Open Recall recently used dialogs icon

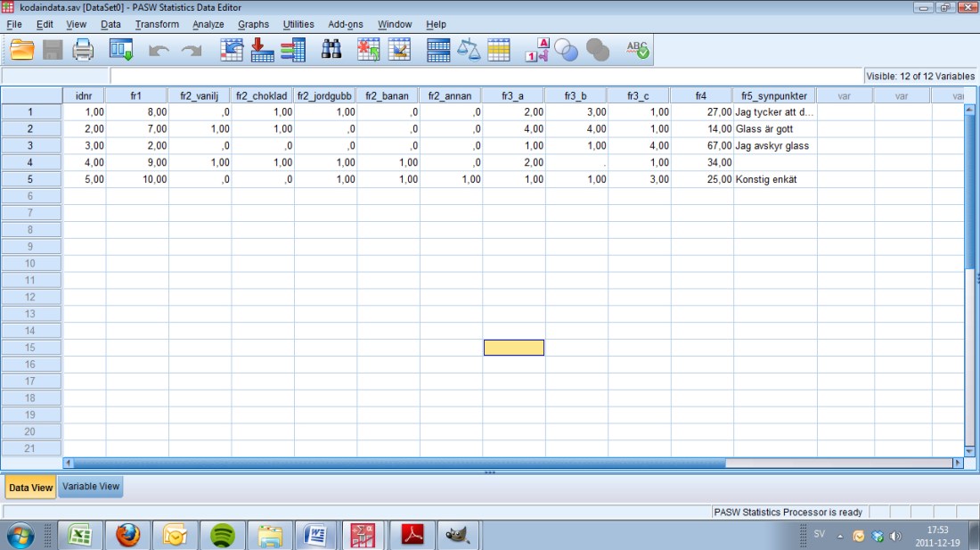tap(121, 51)
